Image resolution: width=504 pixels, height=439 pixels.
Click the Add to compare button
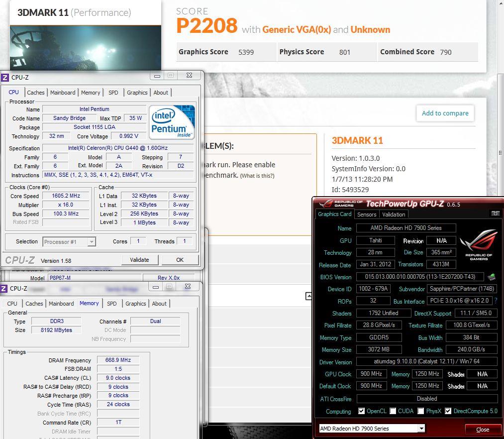point(445,113)
